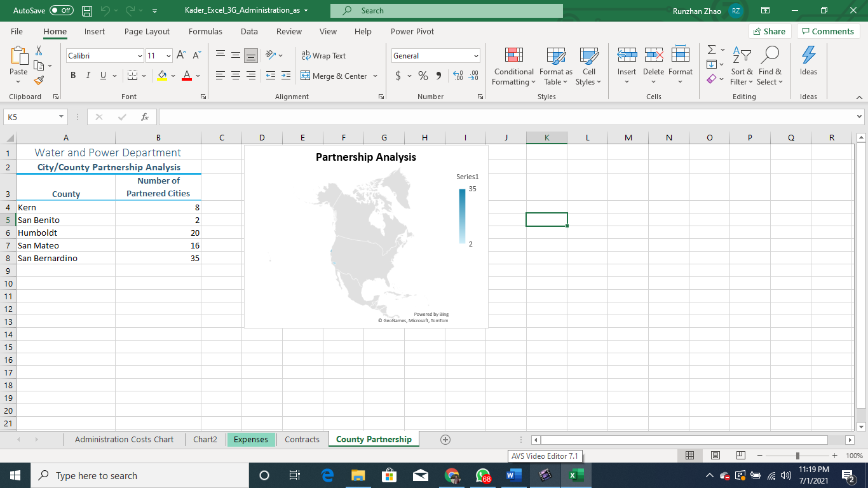This screenshot has width=868, height=488.
Task: Click the Save icon in title bar
Action: (88, 11)
